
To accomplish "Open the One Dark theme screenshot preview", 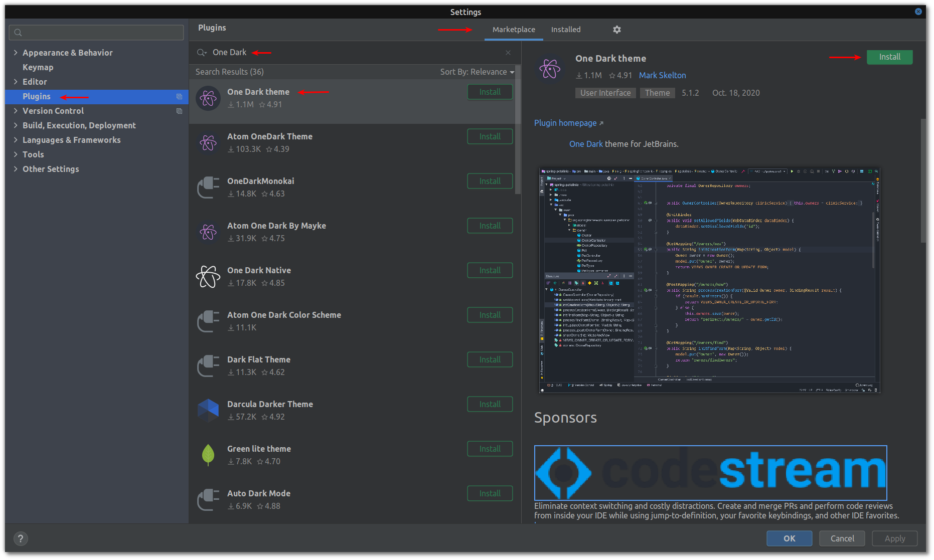I will (709, 280).
